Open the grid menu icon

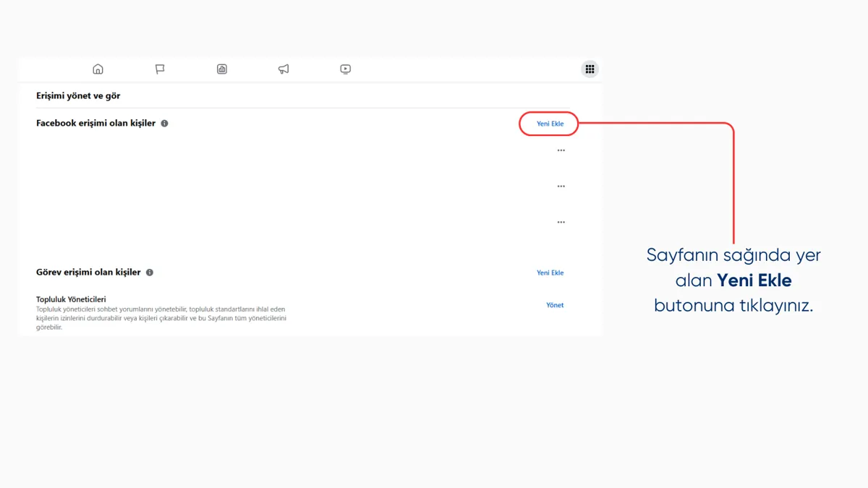click(x=590, y=69)
